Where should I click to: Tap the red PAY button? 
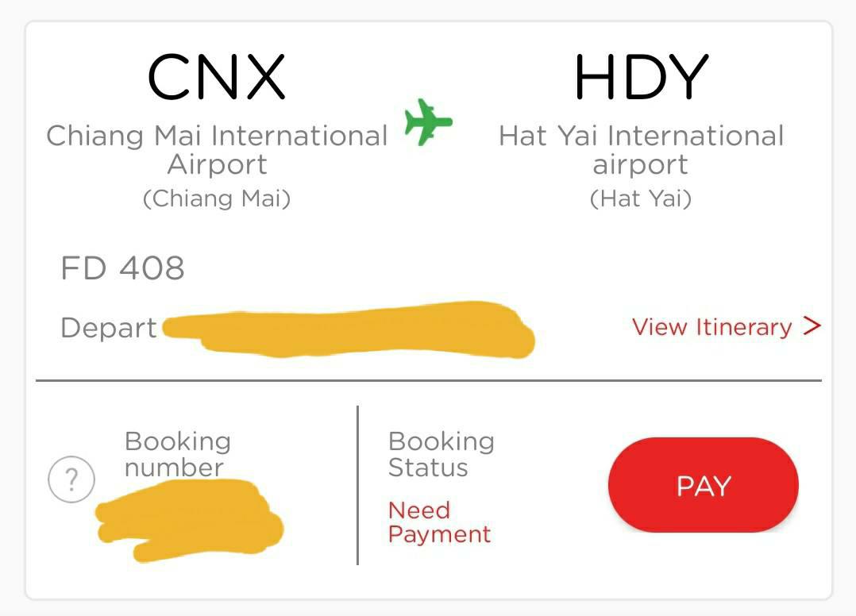(704, 484)
